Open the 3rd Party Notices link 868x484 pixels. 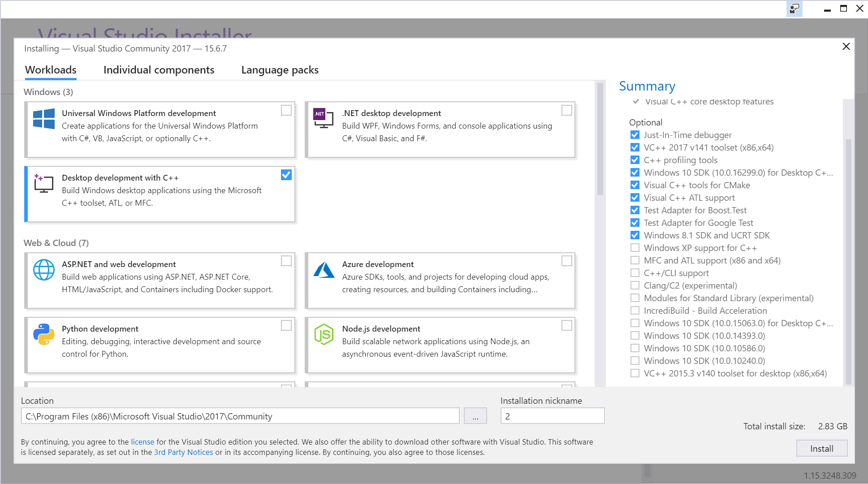(x=183, y=452)
